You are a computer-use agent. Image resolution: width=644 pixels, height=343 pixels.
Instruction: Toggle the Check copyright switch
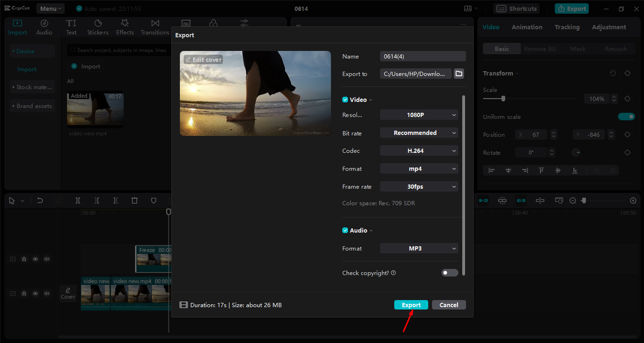(449, 272)
